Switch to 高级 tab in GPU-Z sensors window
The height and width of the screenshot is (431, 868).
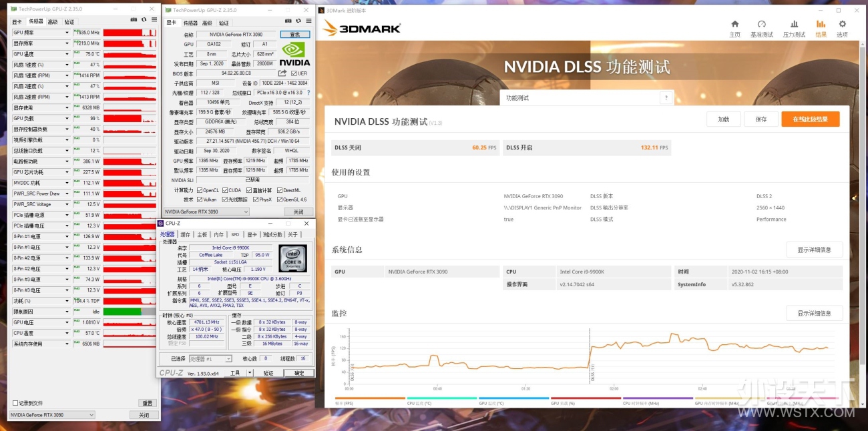[x=52, y=22]
